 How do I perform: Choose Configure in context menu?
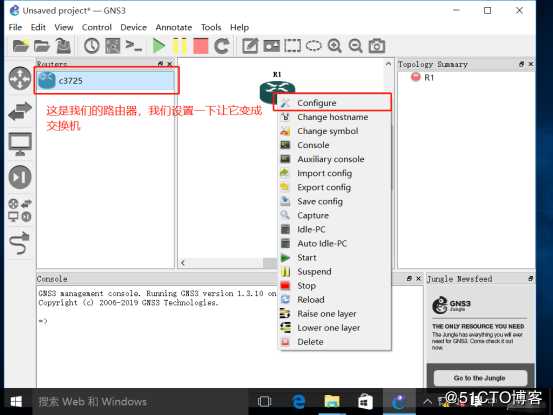335,103
